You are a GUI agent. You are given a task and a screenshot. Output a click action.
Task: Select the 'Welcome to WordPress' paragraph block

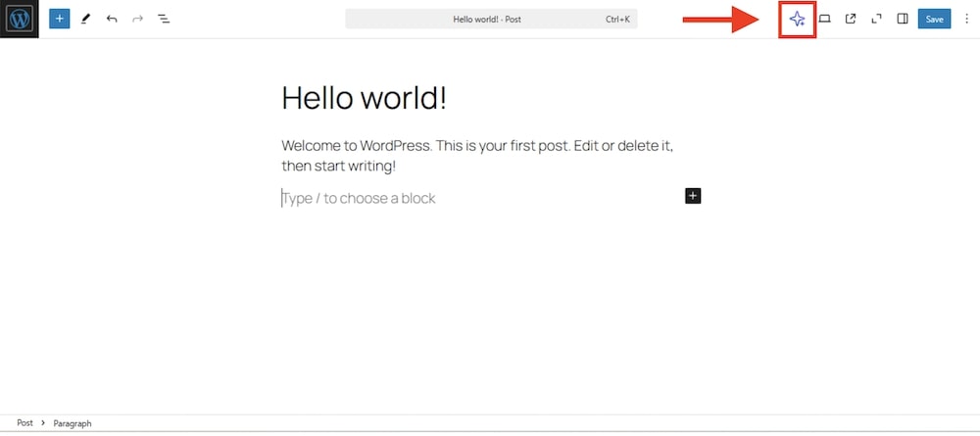[x=477, y=156]
